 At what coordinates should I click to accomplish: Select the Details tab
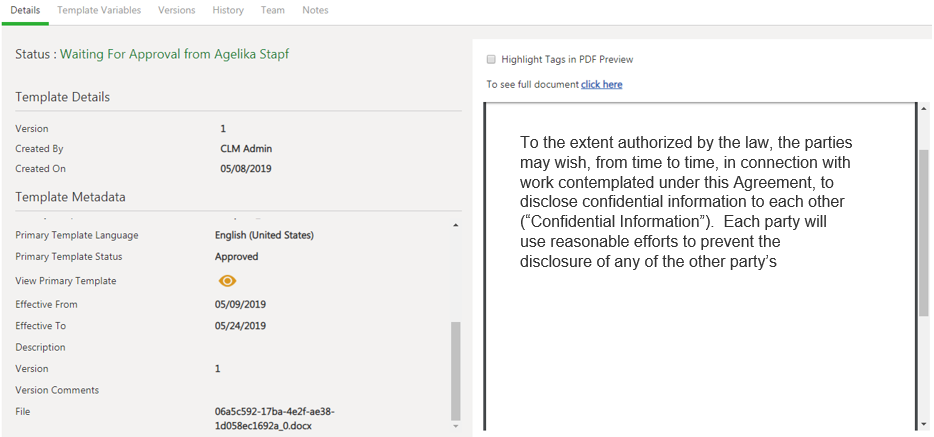(25, 10)
